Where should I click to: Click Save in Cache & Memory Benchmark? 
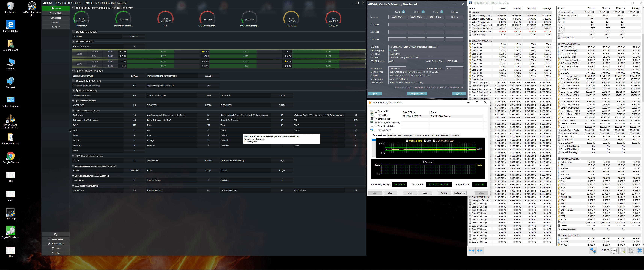[x=375, y=93]
